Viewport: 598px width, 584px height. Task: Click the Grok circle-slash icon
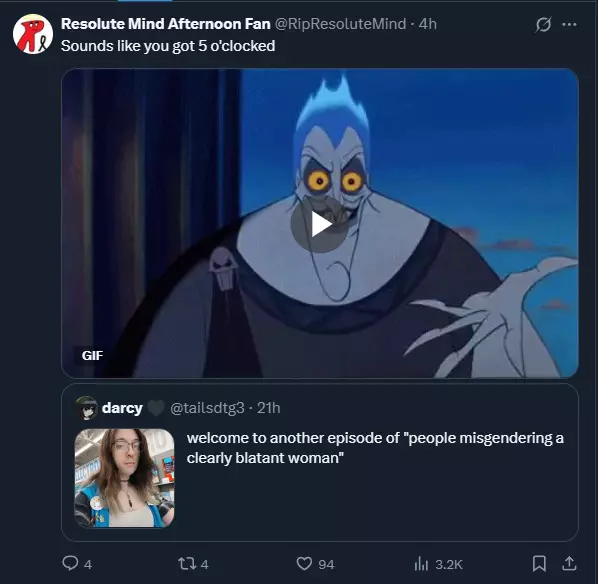[x=543, y=25]
